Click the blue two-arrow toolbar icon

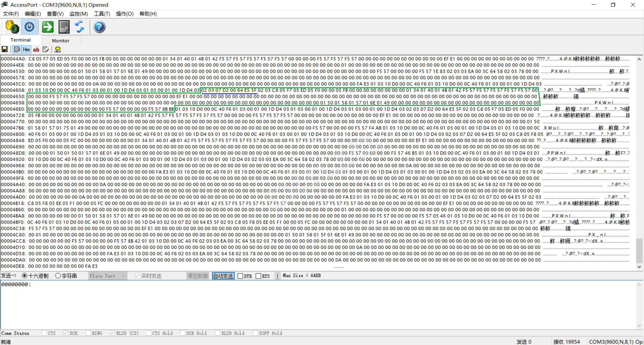point(79,27)
